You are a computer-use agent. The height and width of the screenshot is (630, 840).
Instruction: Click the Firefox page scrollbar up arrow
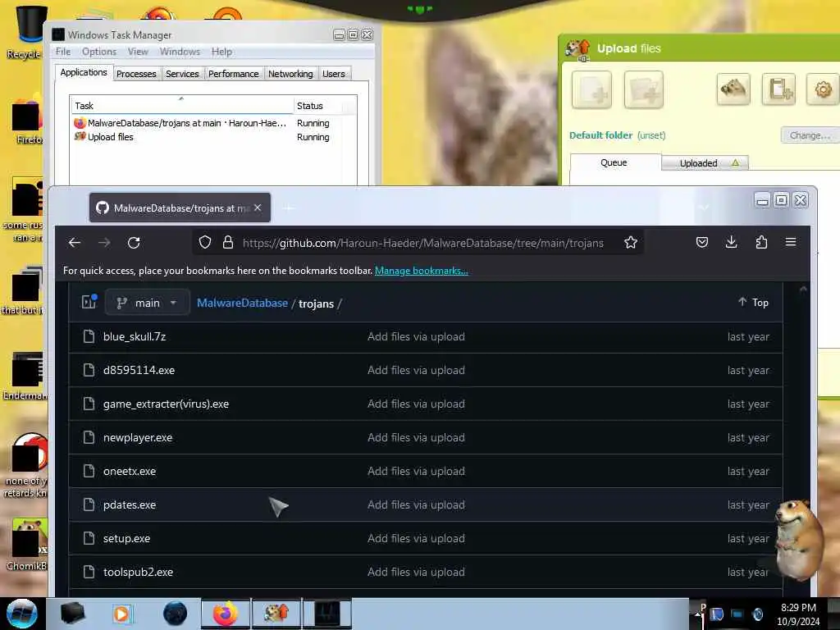pyautogui.click(x=802, y=289)
